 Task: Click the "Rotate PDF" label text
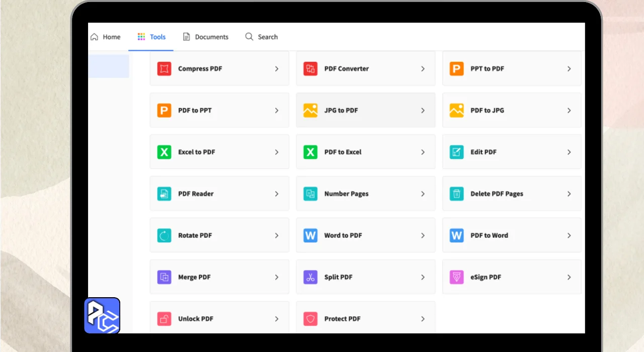tap(195, 236)
